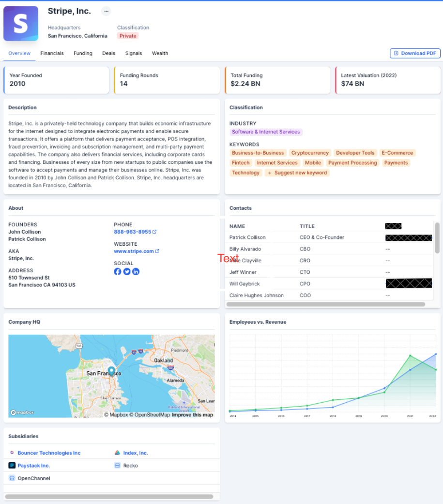Click the Business-to-Business keyword tag
443x504 pixels.
258,153
